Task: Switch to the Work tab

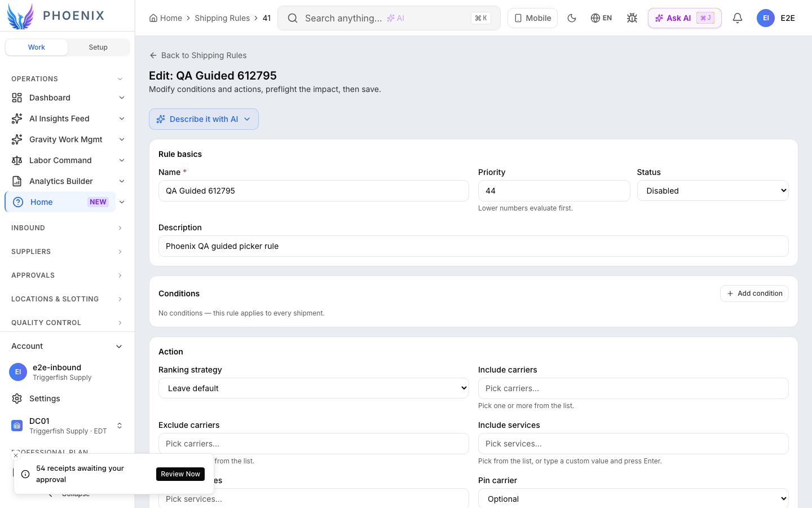Action: tap(37, 47)
